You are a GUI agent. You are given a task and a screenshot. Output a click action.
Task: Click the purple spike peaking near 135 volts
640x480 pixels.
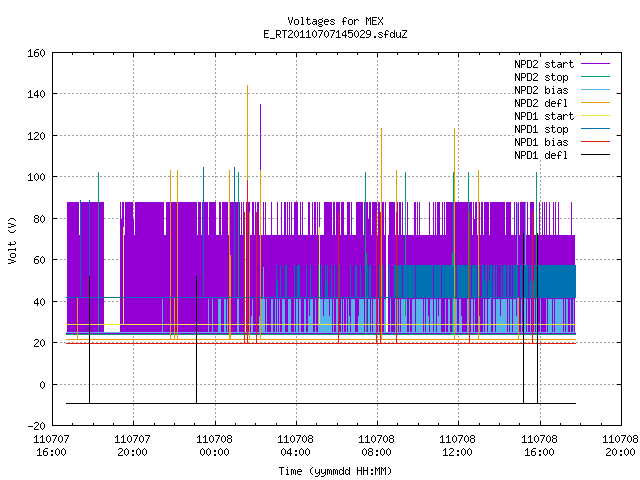pyautogui.click(x=260, y=137)
